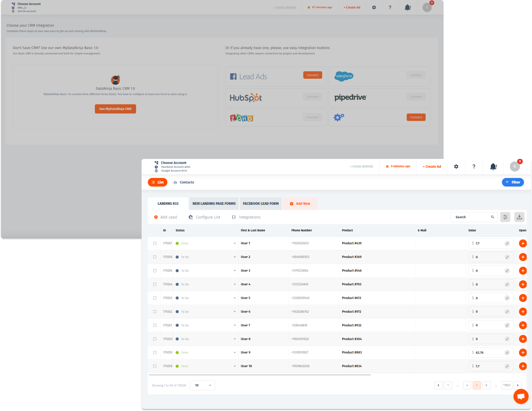
Task: Click the Use MyDataNinja CRM button
Action: coord(115,109)
